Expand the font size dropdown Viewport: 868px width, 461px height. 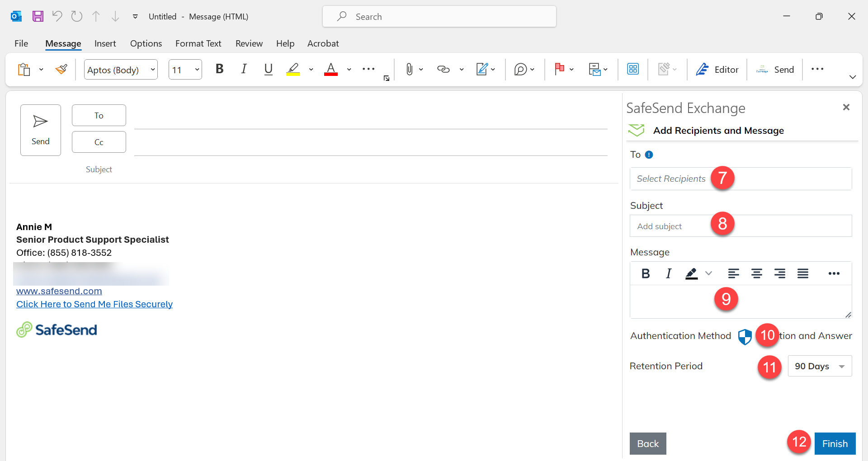pos(196,70)
